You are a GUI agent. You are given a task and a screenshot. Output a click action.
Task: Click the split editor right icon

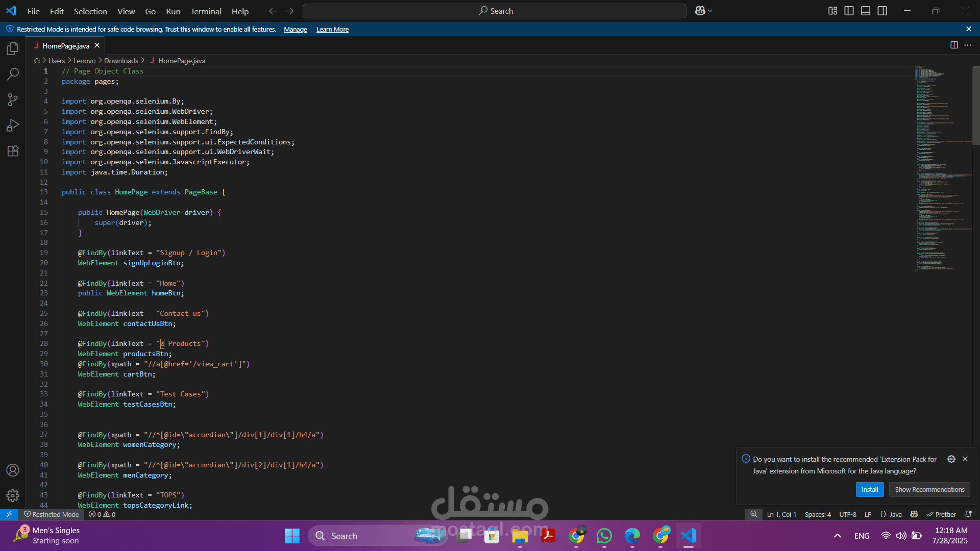953,45
